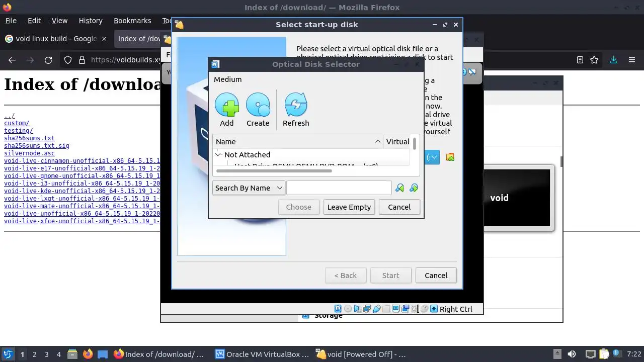Launch Firefox from panel launcher
The image size is (644, 362).
88,354
